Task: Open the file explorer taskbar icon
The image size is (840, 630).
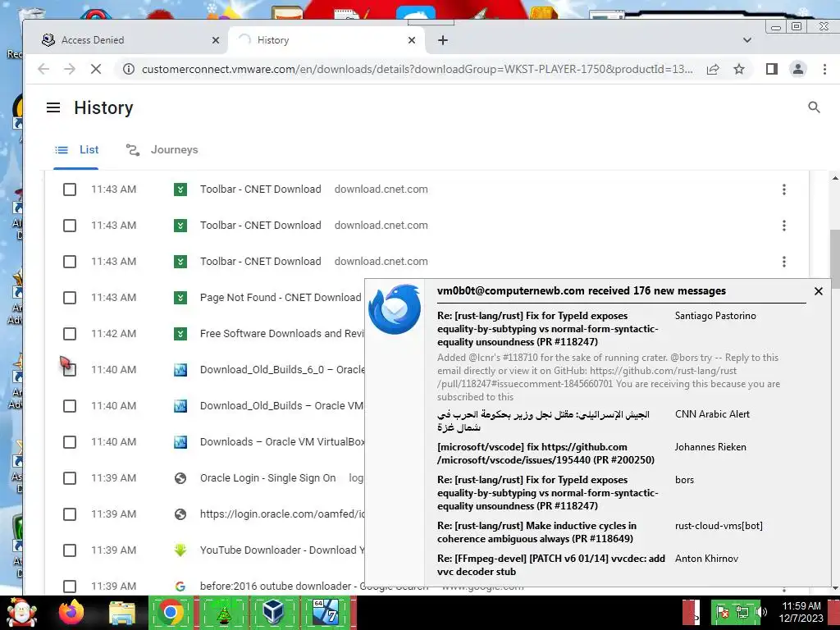Action: (122, 613)
